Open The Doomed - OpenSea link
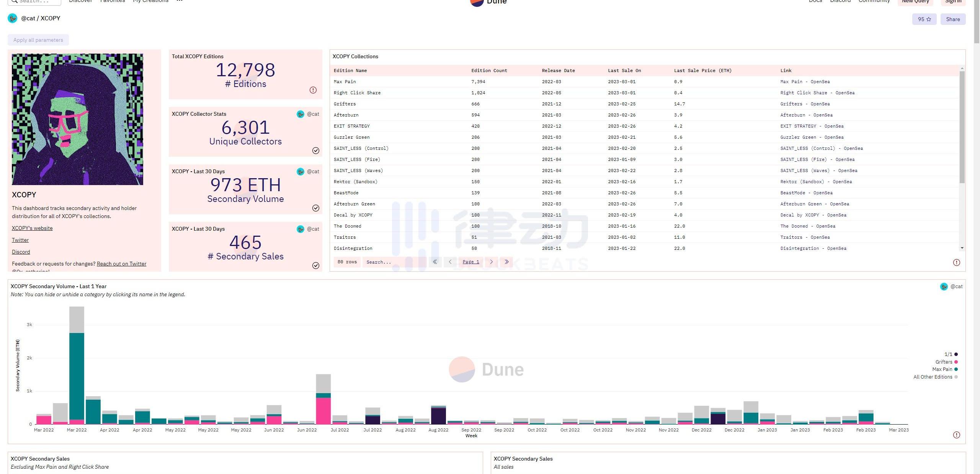Image resolution: width=980 pixels, height=474 pixels. pos(808,226)
